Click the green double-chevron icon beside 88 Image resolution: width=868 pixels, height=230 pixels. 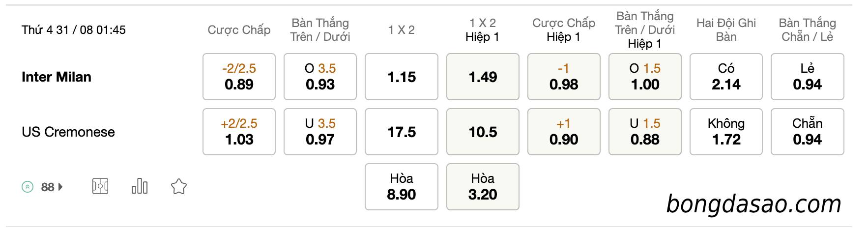click(x=28, y=187)
